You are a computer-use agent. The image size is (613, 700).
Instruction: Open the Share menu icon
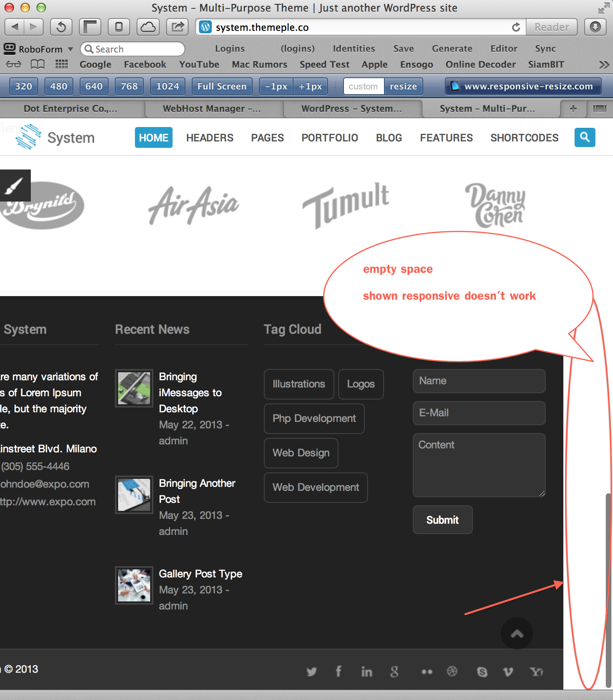[x=177, y=27]
